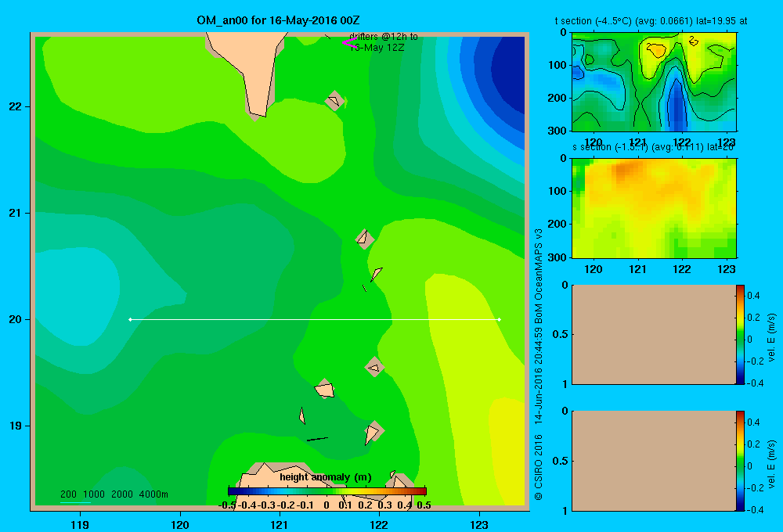This screenshot has width=783, height=532.
Task: Click the "s section" plot title
Action: coord(653,147)
